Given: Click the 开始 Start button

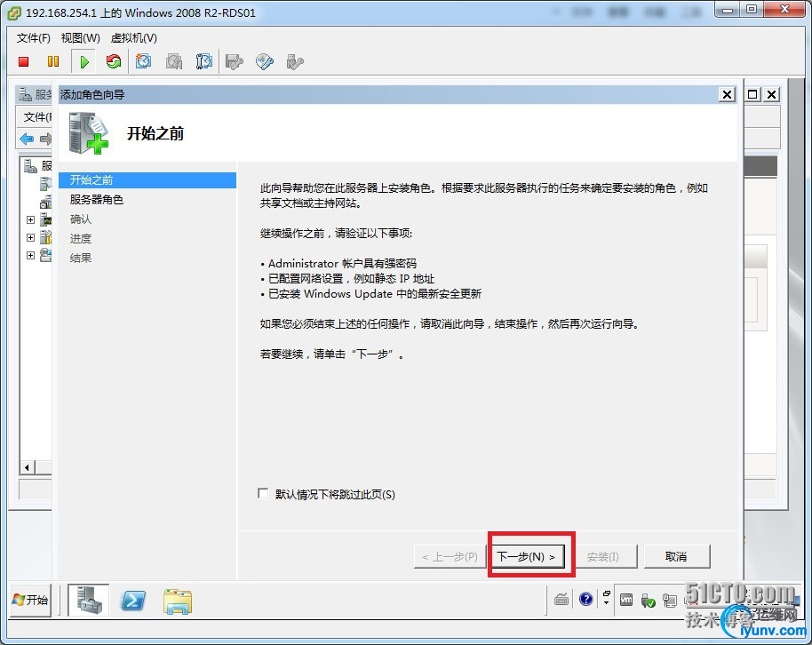Looking at the screenshot, I should (x=30, y=600).
